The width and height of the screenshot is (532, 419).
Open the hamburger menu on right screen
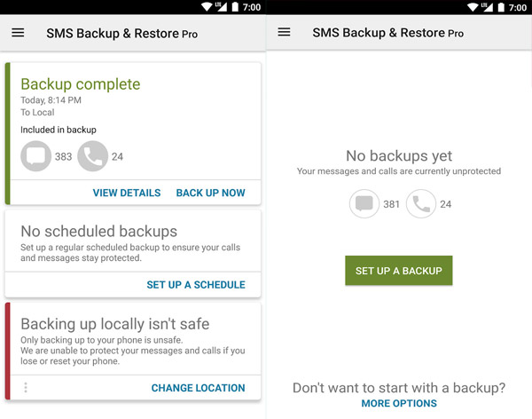click(x=284, y=32)
